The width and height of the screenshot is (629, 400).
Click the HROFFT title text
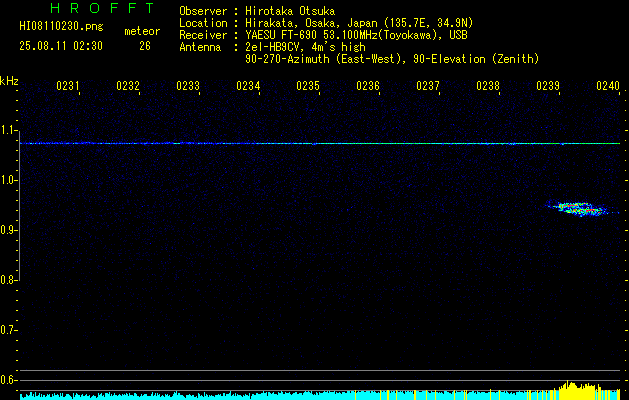click(102, 8)
